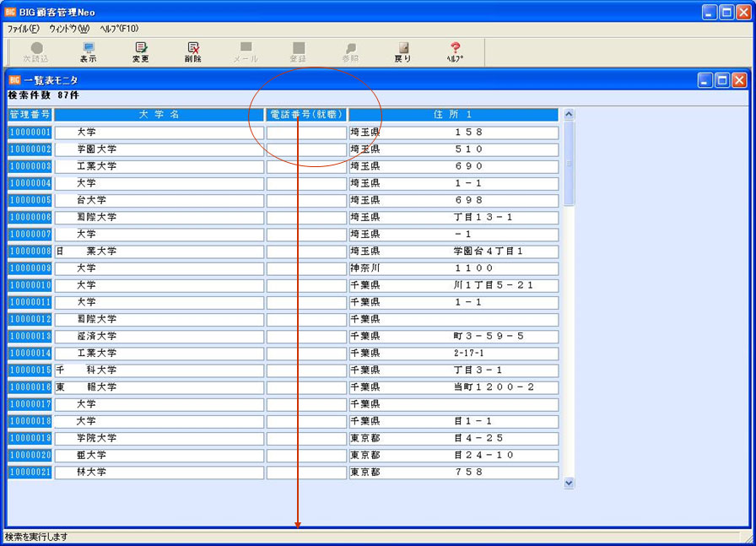Select record number 10000018

pos(30,422)
